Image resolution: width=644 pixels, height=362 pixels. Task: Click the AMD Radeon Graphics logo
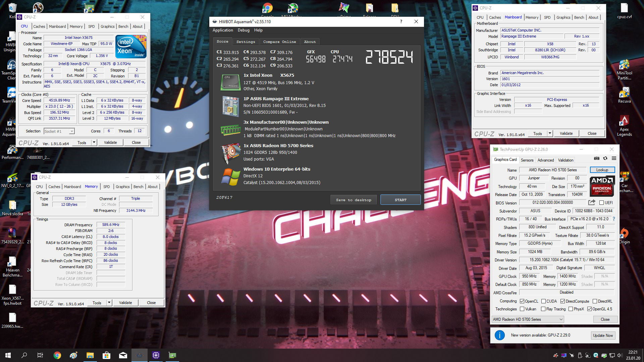pos(602,186)
